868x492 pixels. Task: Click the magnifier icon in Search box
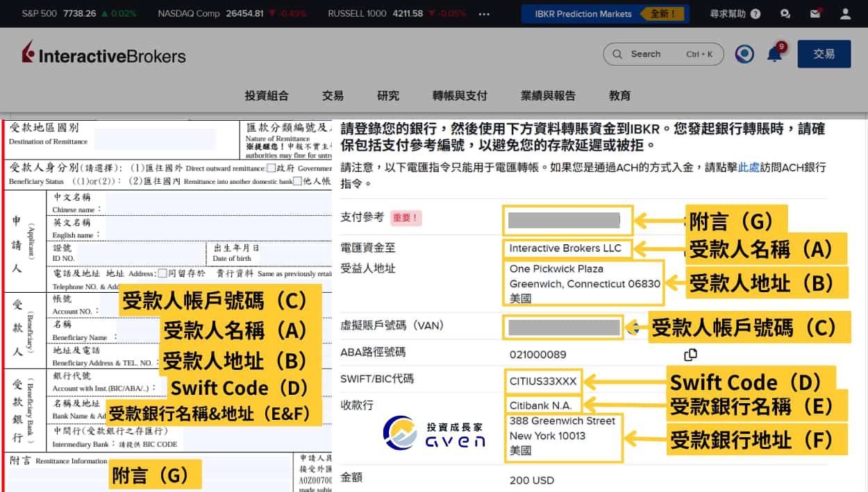618,54
